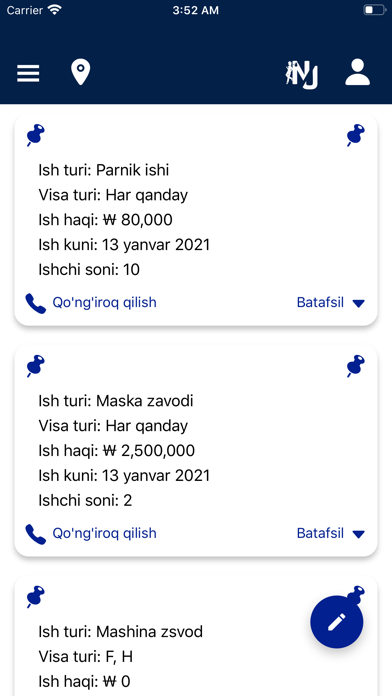The image size is (392, 696).
Task: Tap phone icon on Parnik ishi card
Action: click(36, 303)
